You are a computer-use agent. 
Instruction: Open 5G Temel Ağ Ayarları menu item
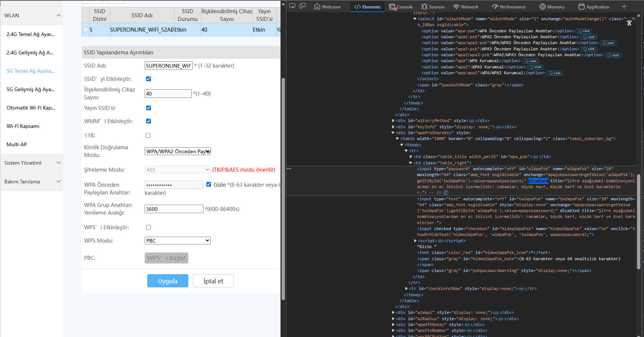[31, 71]
